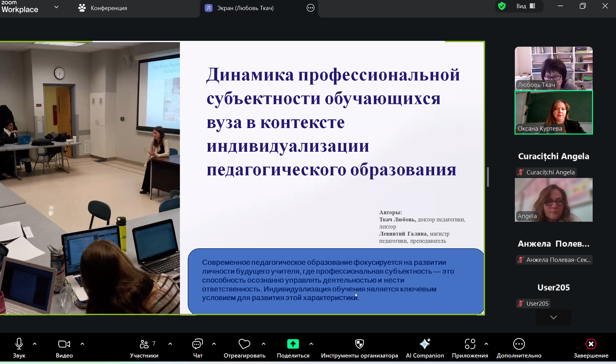Open the Apps icon
Viewport: 616px width, 364px height.
[x=470, y=344]
